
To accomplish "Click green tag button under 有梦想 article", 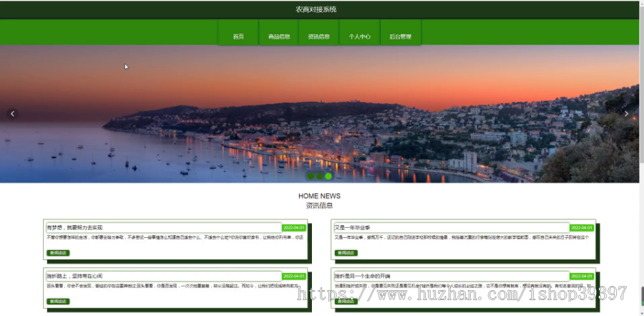I will 59,253.
